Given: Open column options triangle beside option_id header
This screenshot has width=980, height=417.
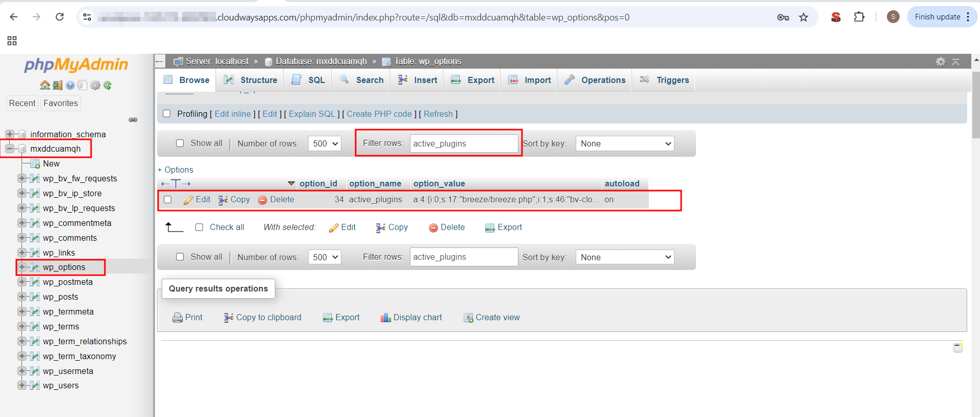Looking at the screenshot, I should click(291, 183).
